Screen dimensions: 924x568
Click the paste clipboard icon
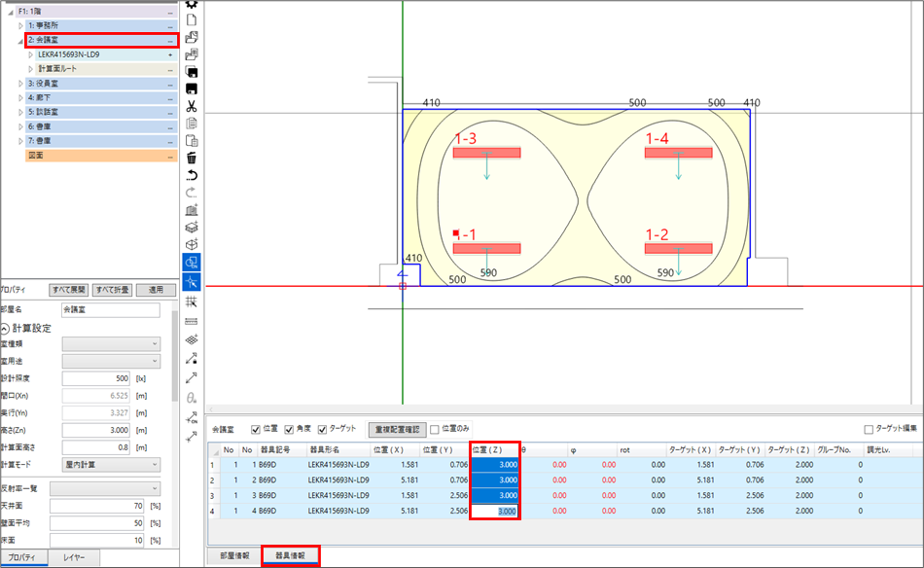coord(192,141)
